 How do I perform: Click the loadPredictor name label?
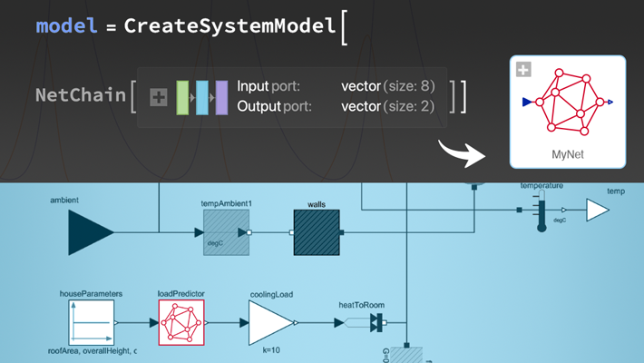click(x=181, y=294)
